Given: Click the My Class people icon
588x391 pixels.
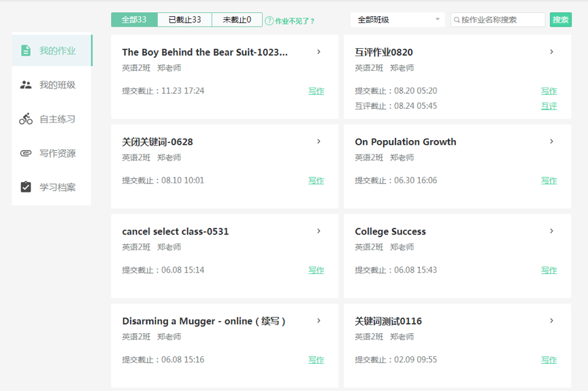Looking at the screenshot, I should tap(26, 85).
